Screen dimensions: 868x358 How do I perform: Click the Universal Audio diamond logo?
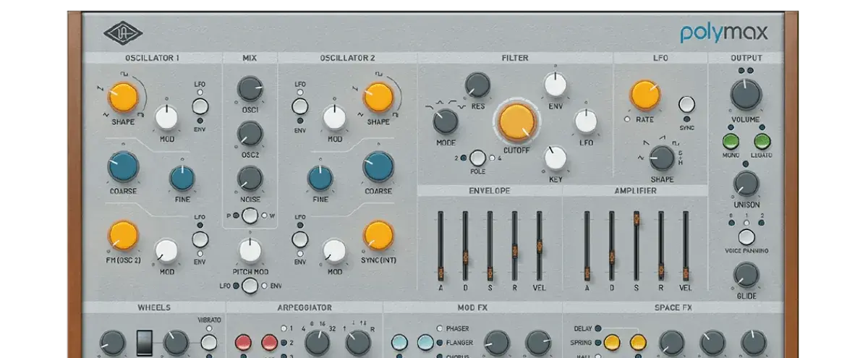[x=124, y=33]
